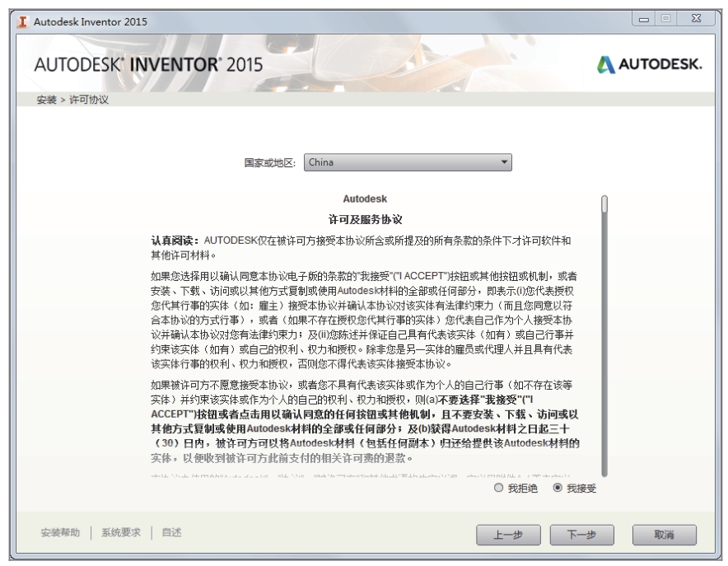
Task: Click the Autodesk Inventor title bar icon
Action: (x=21, y=21)
